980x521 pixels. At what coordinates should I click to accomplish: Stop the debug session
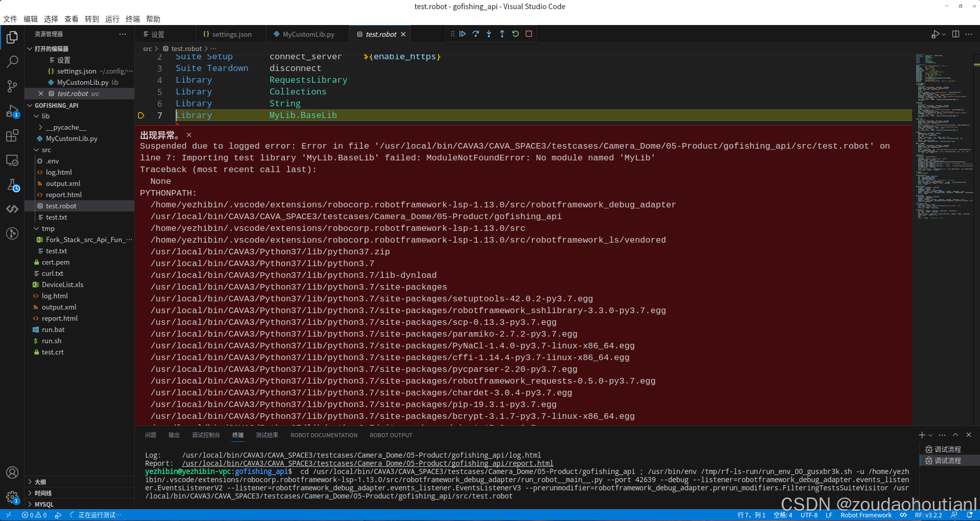(529, 34)
